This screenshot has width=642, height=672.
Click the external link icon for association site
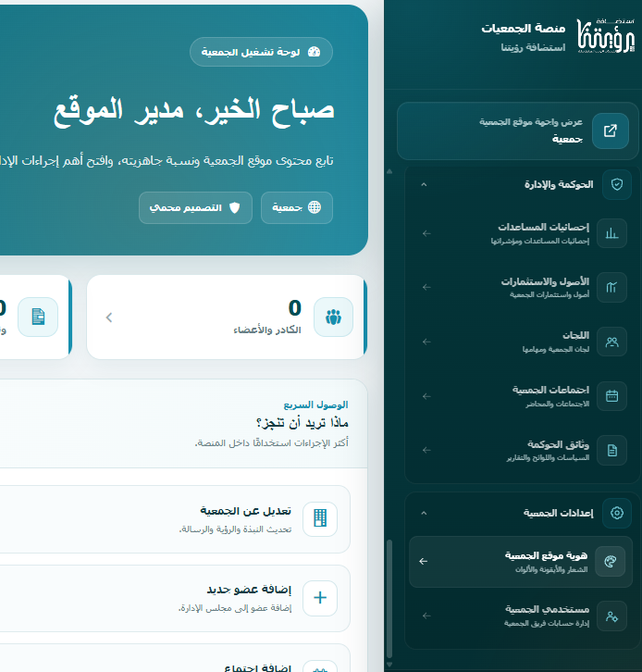click(x=611, y=131)
